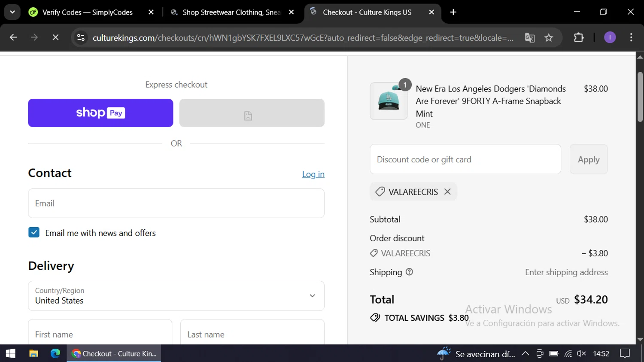Image resolution: width=644 pixels, height=362 pixels.
Task: Open the Log in link
Action: point(313,174)
